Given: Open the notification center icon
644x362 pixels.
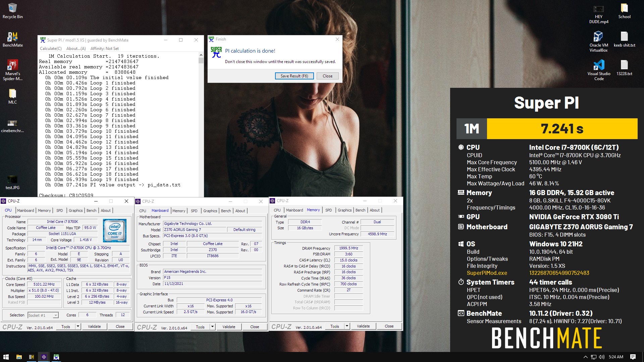Looking at the screenshot, I should pos(633,357).
